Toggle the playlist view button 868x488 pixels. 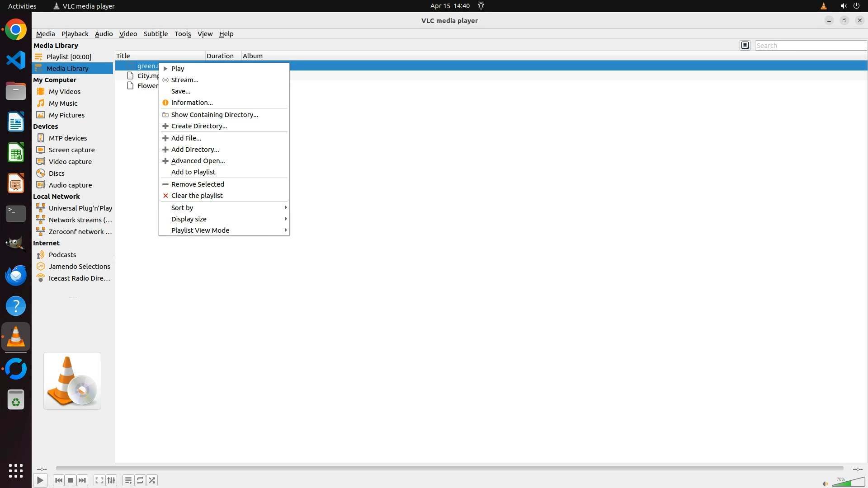click(x=128, y=480)
